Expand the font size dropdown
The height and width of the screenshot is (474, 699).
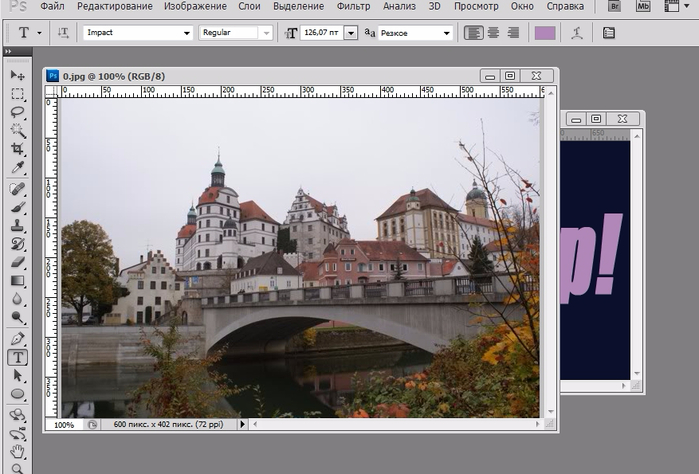pos(350,33)
